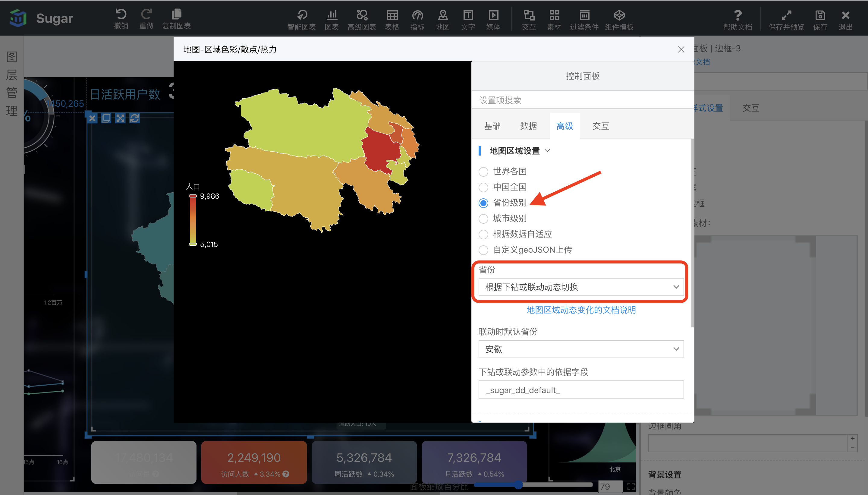The image size is (868, 495).
Task: Open the Table (表格) tool
Action: [392, 20]
